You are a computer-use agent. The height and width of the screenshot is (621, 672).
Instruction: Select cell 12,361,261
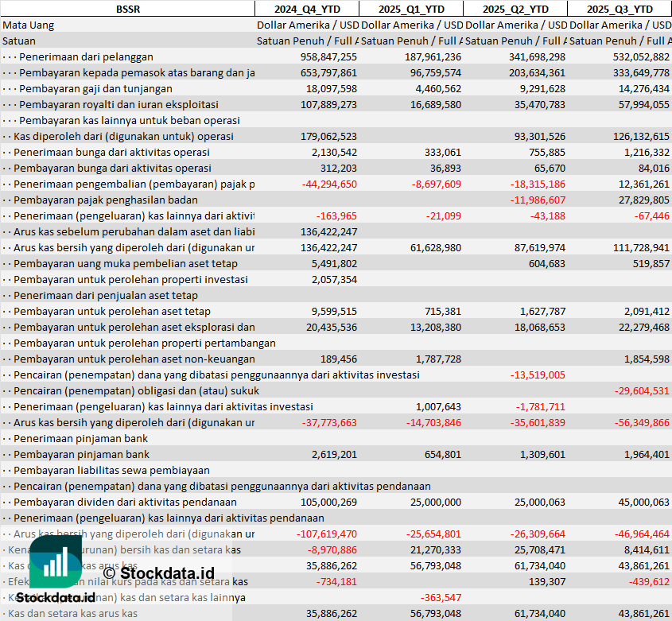(643, 184)
